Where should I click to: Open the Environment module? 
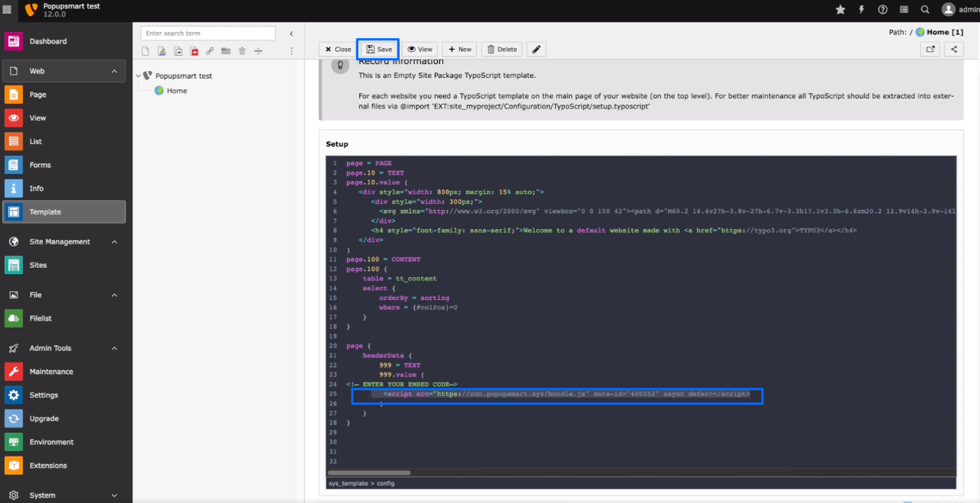pos(64,442)
